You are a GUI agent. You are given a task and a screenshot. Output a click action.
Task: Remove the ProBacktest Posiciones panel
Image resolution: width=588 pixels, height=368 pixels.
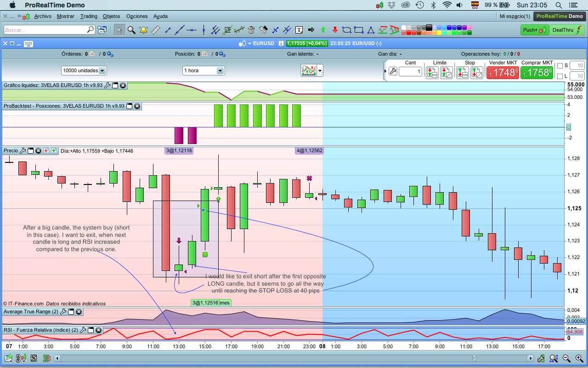(x=137, y=106)
